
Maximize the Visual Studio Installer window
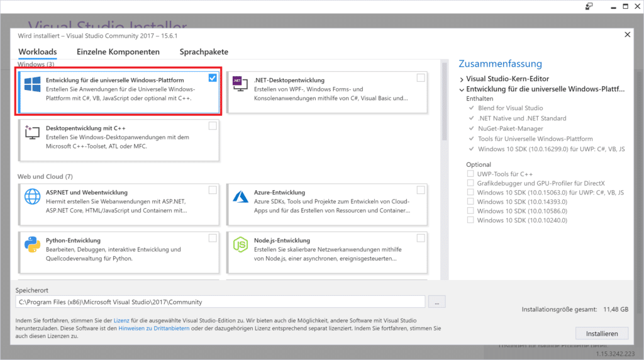(626, 6)
